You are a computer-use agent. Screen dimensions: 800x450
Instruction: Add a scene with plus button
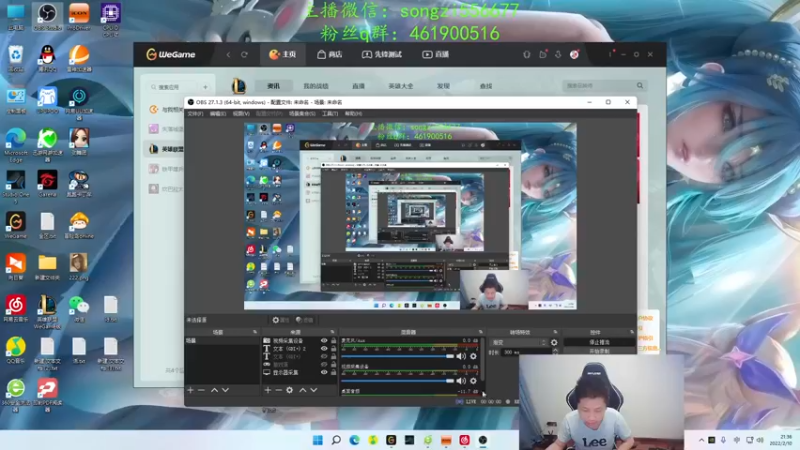click(x=190, y=390)
